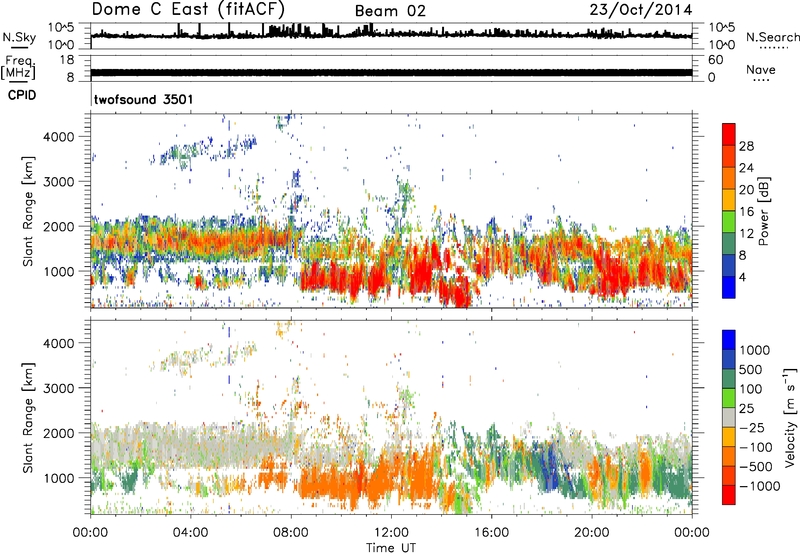
Task: Select the '500' Velocity colorbar value
Action: click(751, 370)
